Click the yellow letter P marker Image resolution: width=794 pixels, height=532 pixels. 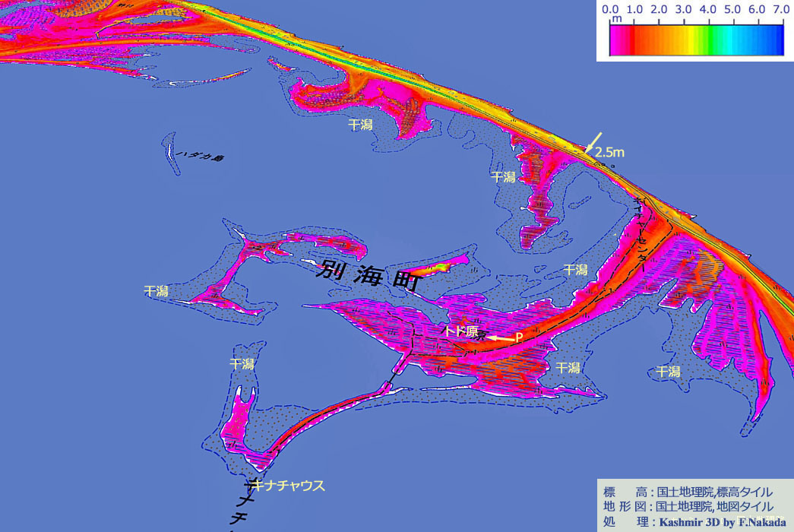coord(520,336)
